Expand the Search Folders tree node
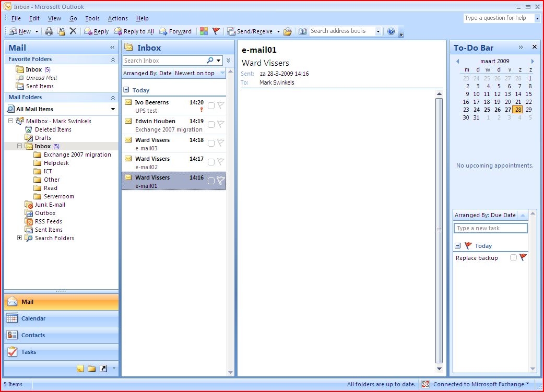This screenshot has width=544, height=392. (19, 238)
